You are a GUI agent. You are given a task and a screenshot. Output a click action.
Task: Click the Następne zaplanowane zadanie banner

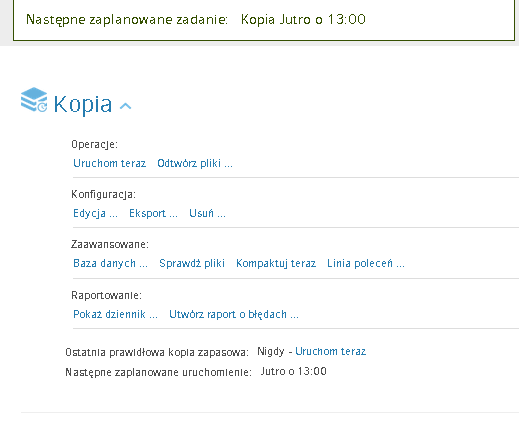[264, 20]
